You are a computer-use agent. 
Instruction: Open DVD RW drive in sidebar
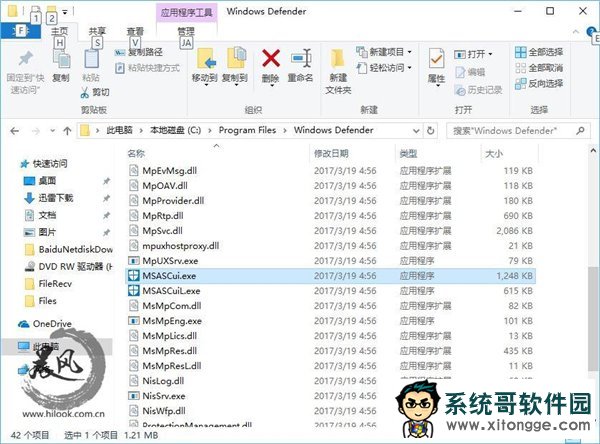[x=69, y=267]
